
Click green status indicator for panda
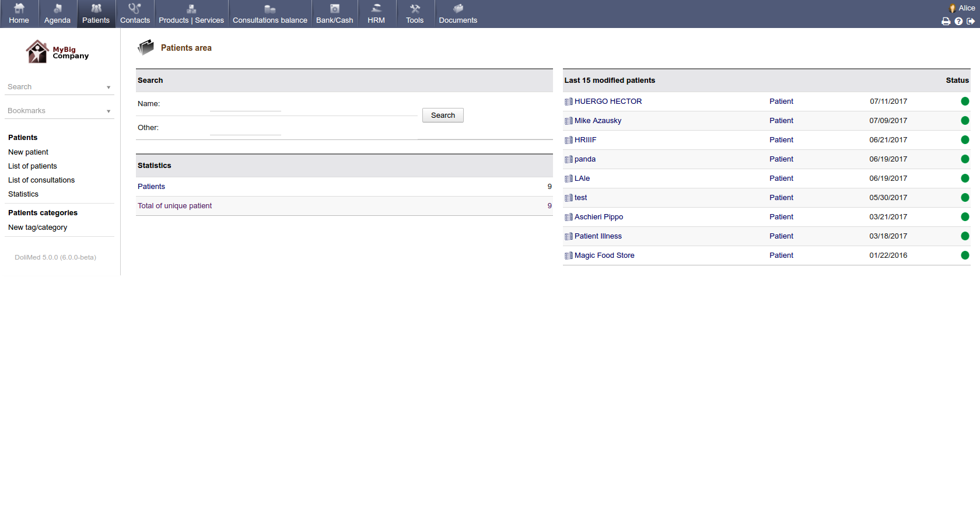(x=965, y=159)
